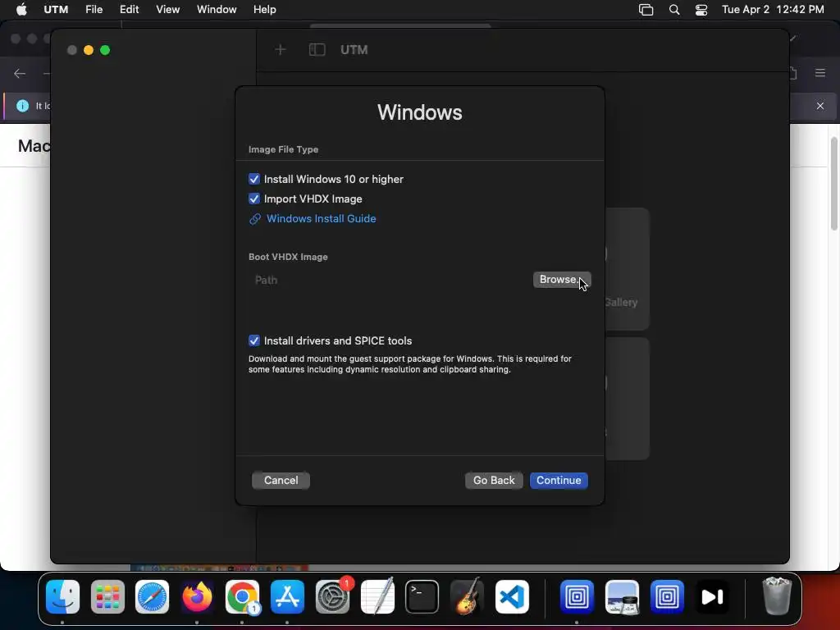The height and width of the screenshot is (630, 840).
Task: Click info icon in browser notification bar
Action: 22,106
